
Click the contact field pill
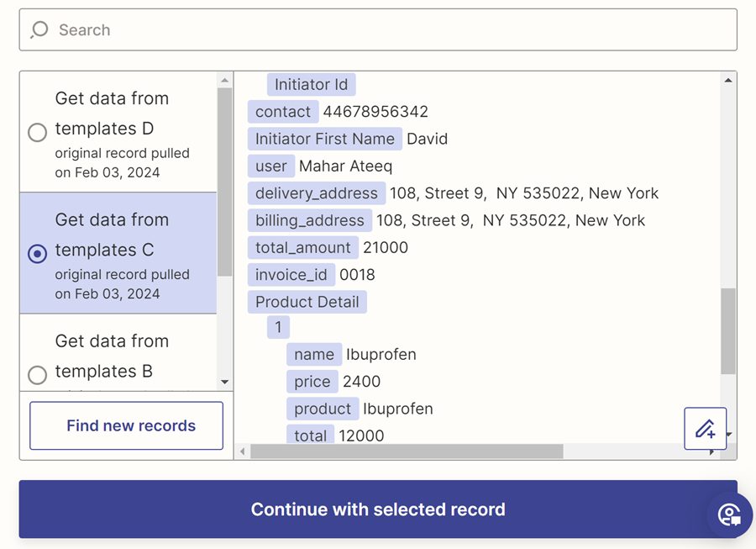283,111
